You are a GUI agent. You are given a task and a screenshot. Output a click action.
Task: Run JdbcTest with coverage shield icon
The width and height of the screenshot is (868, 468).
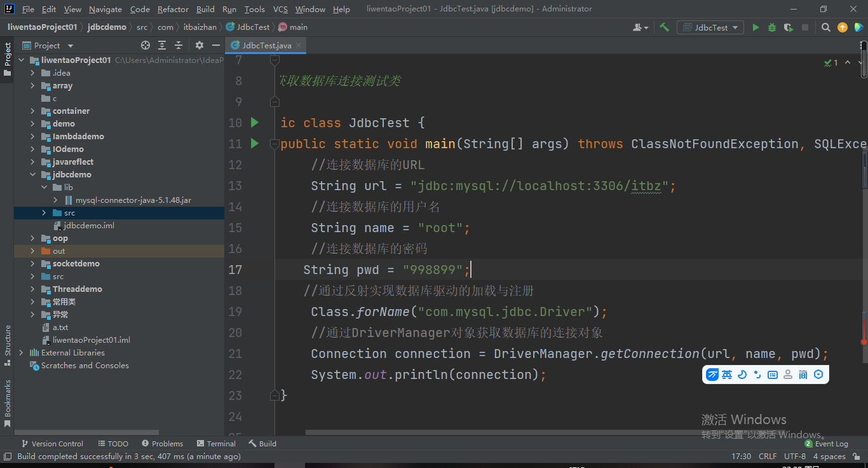(789, 27)
